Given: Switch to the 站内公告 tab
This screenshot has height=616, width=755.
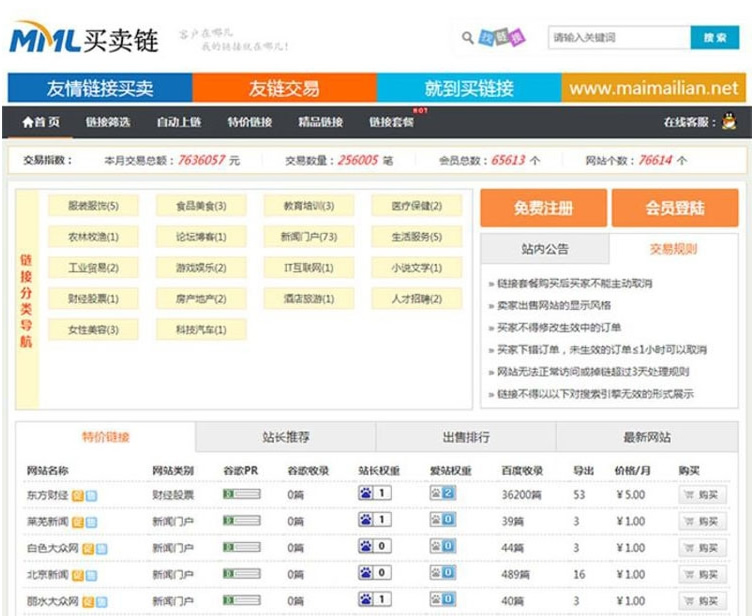Looking at the screenshot, I should [545, 249].
